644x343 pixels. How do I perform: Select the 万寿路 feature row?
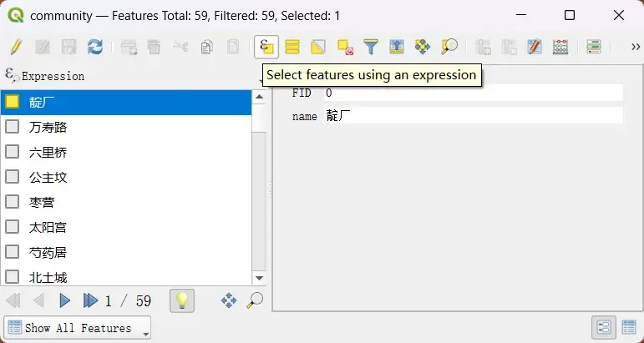tap(126, 127)
